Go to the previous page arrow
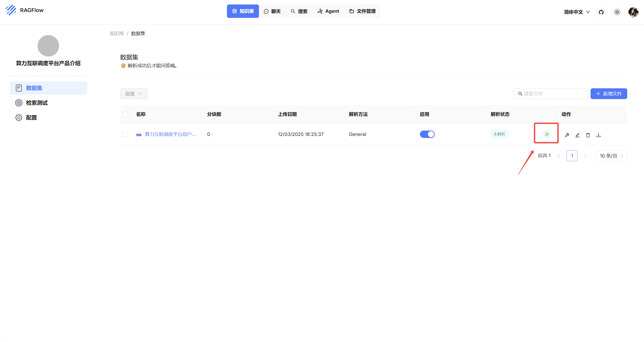This screenshot has height=342, width=644. click(x=559, y=156)
